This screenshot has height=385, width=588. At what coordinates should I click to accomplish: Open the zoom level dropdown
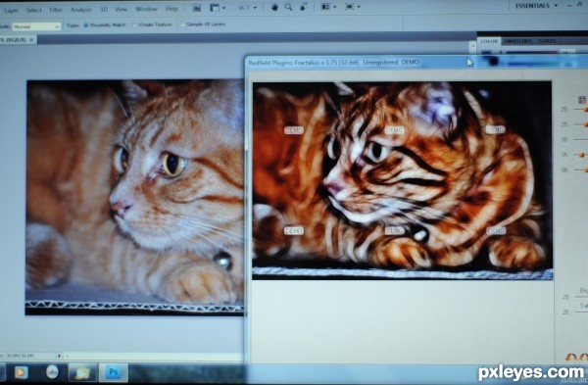[x=248, y=8]
